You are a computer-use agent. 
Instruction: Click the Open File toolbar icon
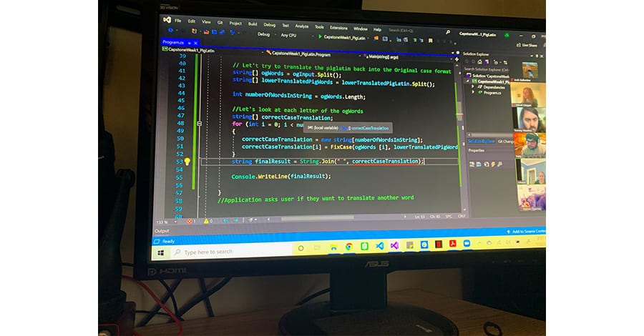tap(206, 31)
